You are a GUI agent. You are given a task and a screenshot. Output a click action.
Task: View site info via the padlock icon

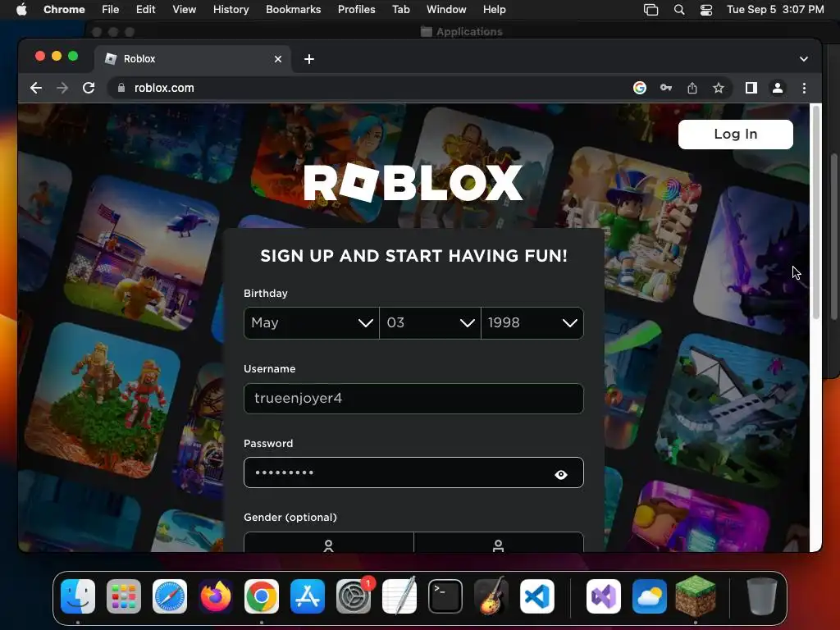pos(121,88)
